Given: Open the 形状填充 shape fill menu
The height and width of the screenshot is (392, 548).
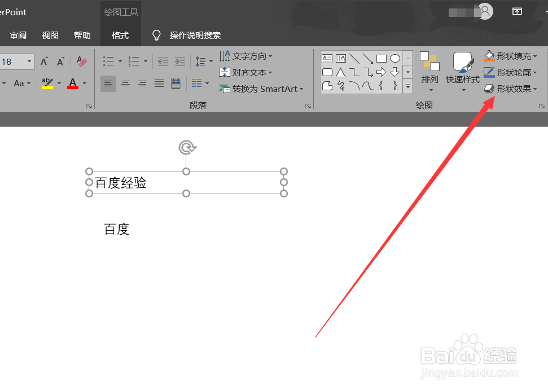Looking at the screenshot, I should coord(510,56).
